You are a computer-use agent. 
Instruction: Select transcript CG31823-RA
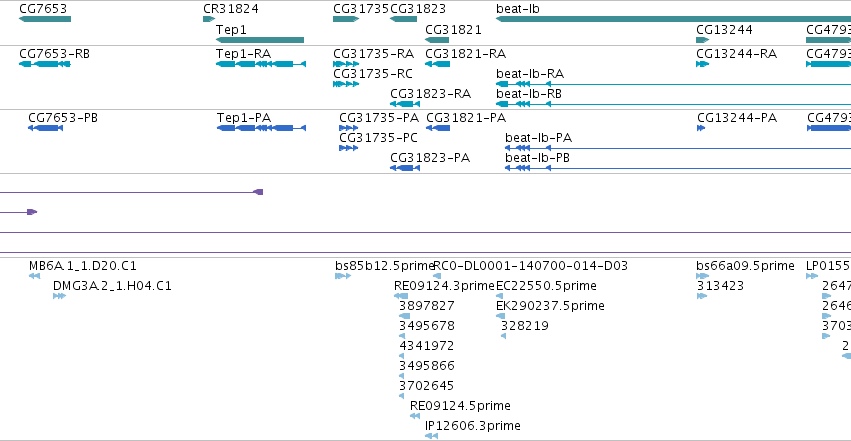pyautogui.click(x=405, y=104)
